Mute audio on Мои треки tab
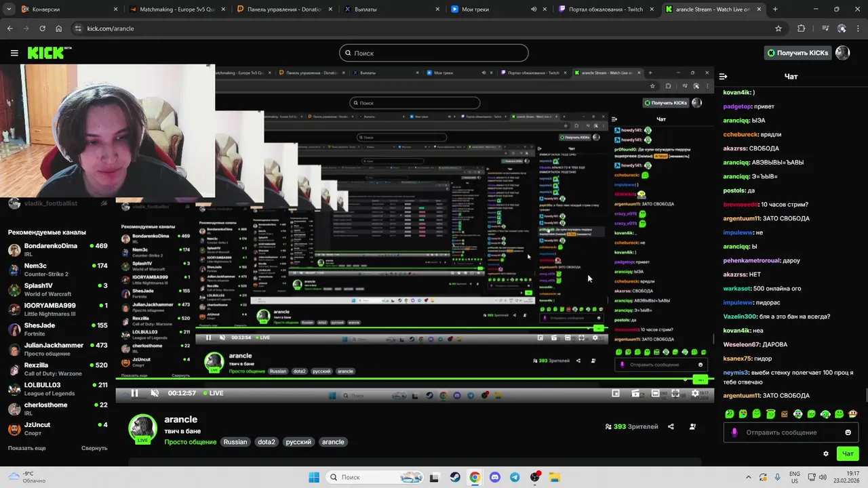This screenshot has height=488, width=868. pos(533,9)
